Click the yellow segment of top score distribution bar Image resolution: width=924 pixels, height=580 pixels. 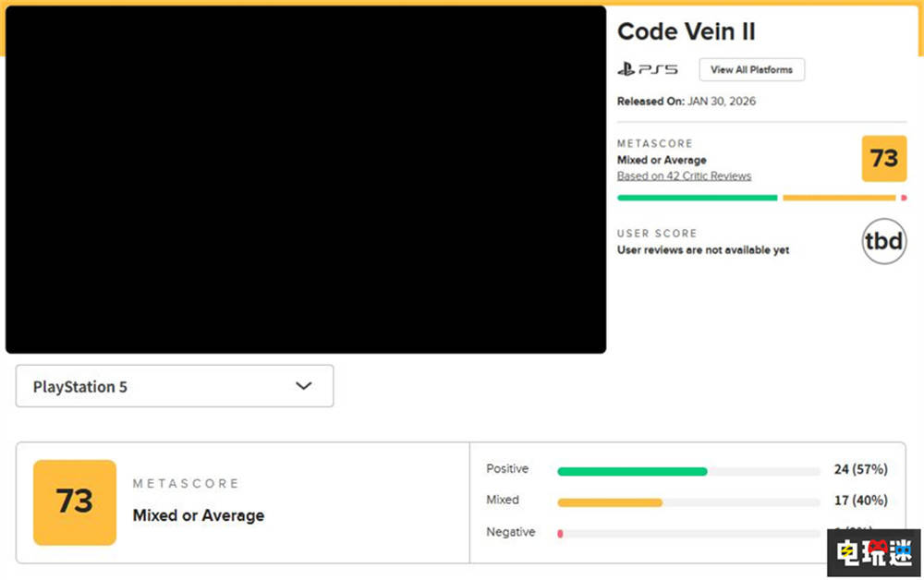click(838, 198)
